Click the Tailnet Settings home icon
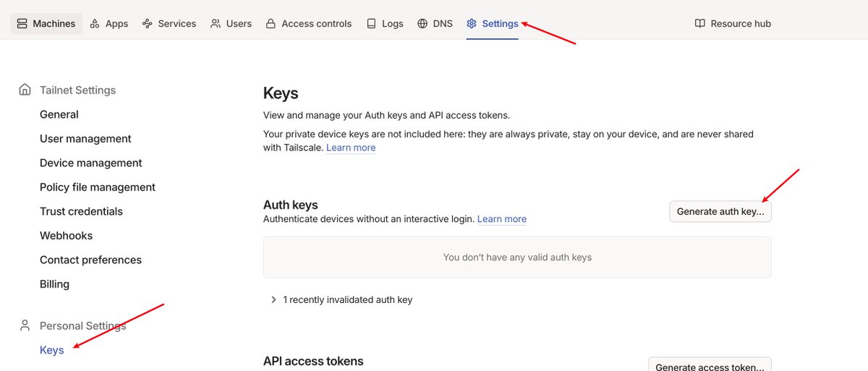 coord(25,90)
